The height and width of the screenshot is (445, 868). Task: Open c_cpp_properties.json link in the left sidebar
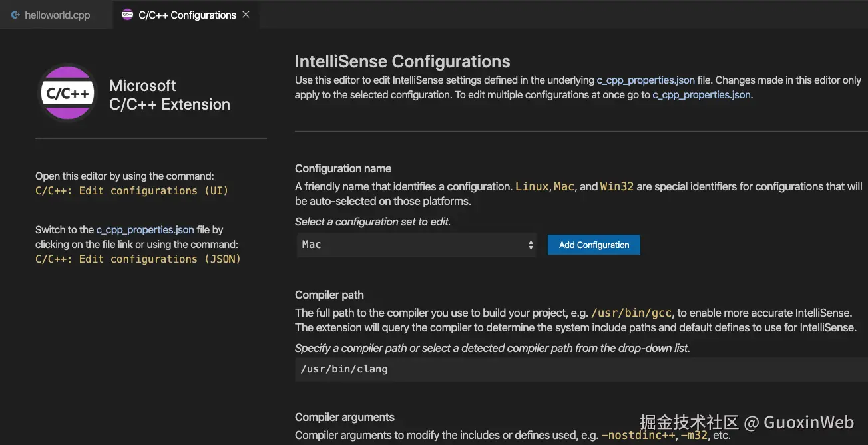tap(145, 229)
